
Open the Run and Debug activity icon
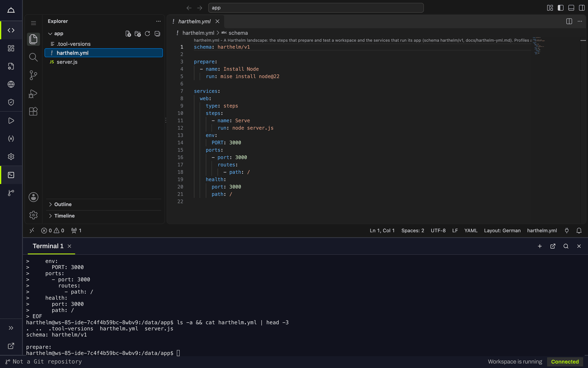pos(33,93)
